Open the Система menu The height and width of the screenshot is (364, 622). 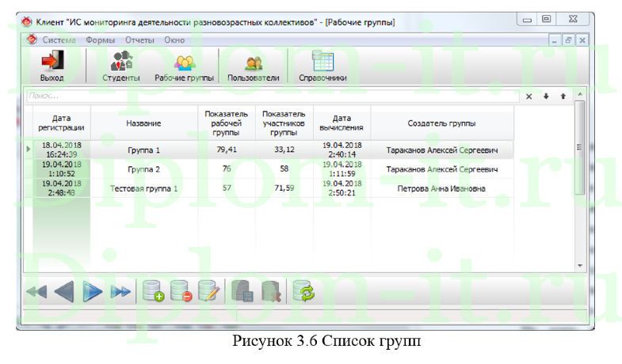click(x=59, y=40)
